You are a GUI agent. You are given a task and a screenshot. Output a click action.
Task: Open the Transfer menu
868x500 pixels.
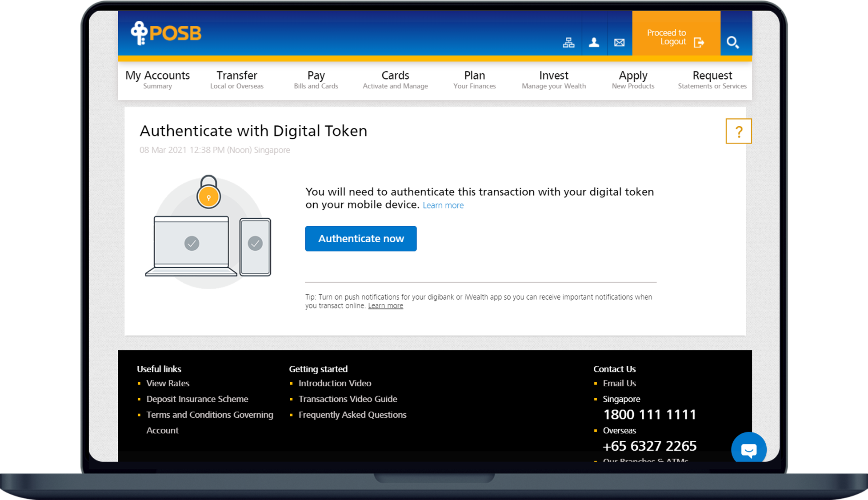236,80
